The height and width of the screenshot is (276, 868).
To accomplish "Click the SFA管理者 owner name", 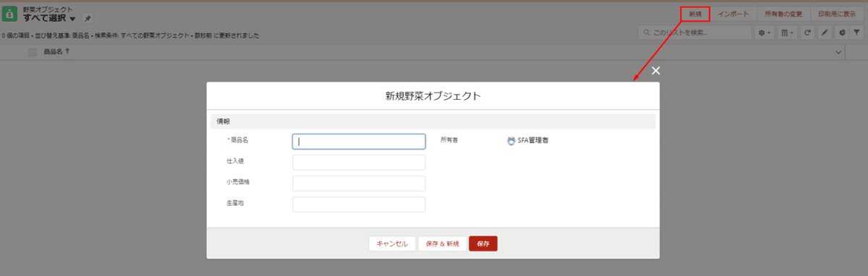I will [x=533, y=141].
